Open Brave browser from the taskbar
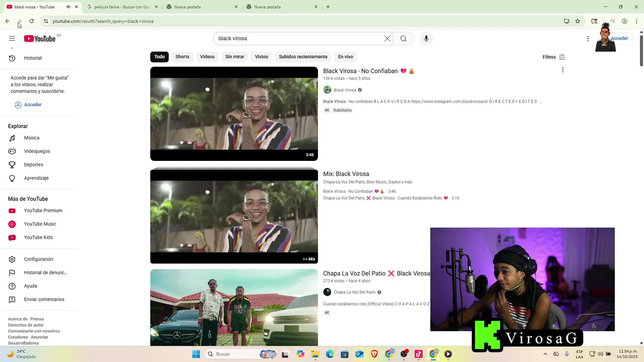This screenshot has height=362, width=644. pos(374,354)
